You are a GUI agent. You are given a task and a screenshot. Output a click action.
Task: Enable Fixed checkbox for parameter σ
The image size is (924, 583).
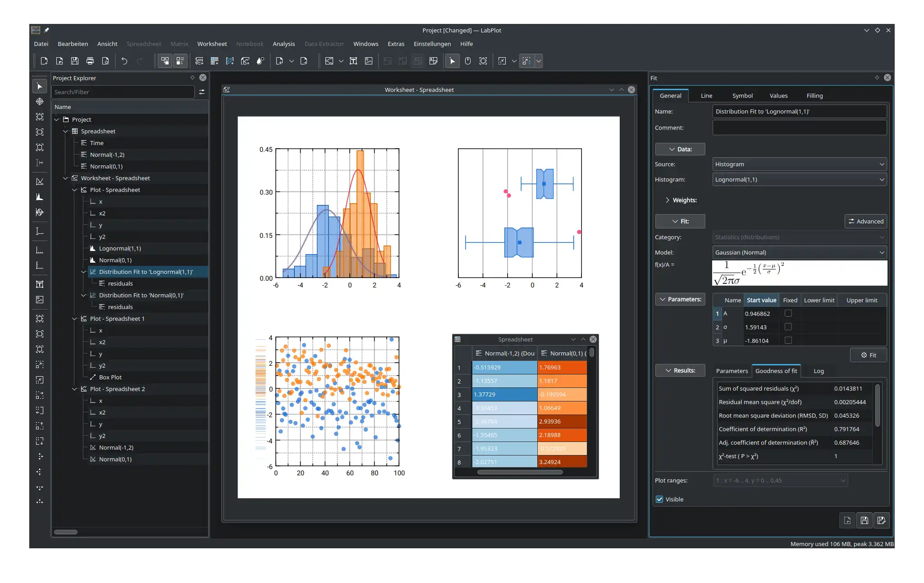pyautogui.click(x=788, y=327)
